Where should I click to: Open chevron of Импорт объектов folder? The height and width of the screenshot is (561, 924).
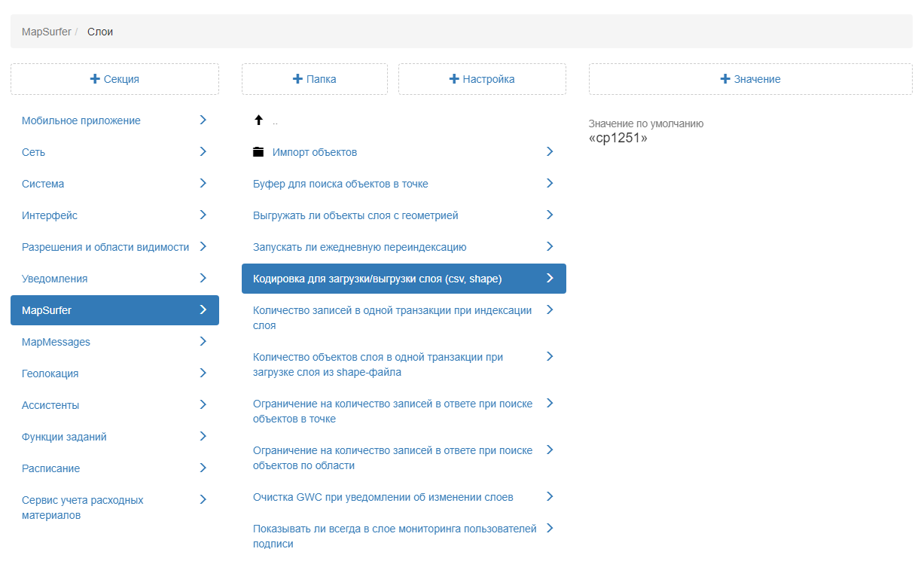[x=550, y=151]
